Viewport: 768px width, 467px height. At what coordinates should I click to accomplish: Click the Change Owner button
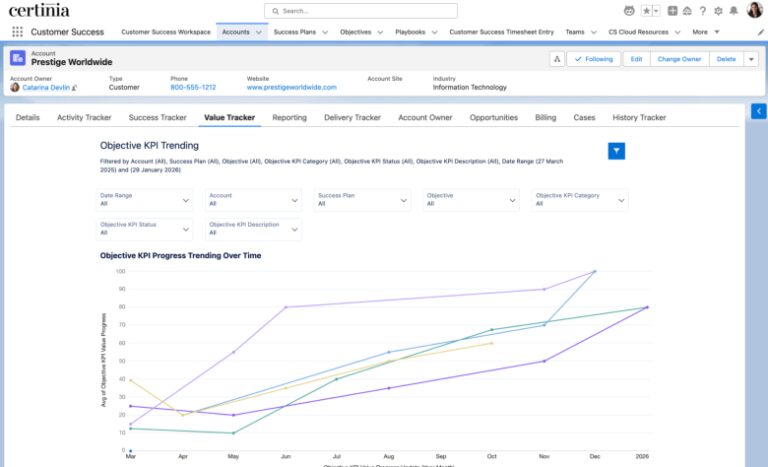pyautogui.click(x=679, y=59)
